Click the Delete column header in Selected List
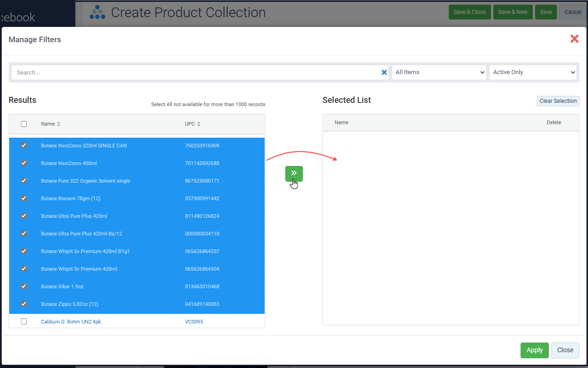The width and height of the screenshot is (588, 368). coord(554,122)
